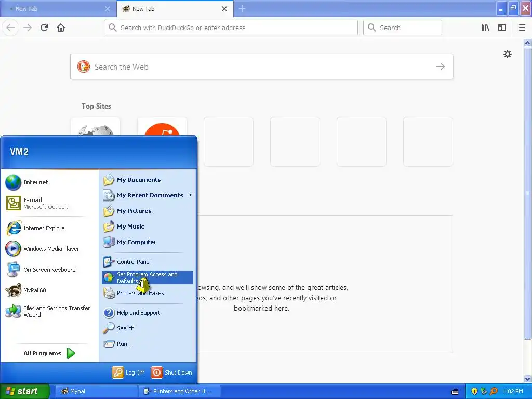Open a new browser tab with plus
The width and height of the screenshot is (532, 399).
(242, 8)
